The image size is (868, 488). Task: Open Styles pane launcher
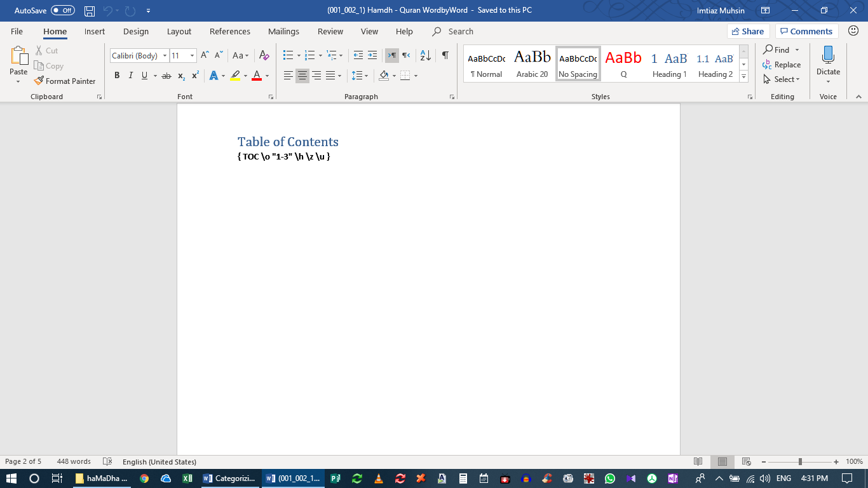(x=750, y=97)
